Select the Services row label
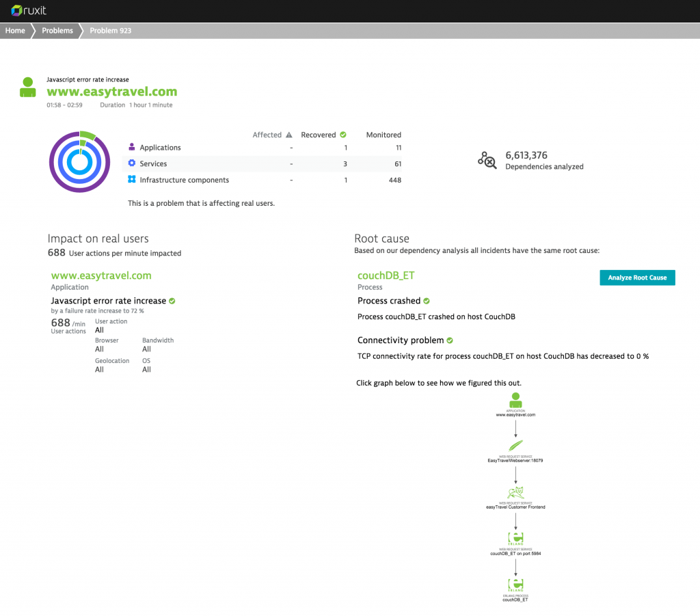This screenshot has width=700, height=616. pyautogui.click(x=153, y=163)
